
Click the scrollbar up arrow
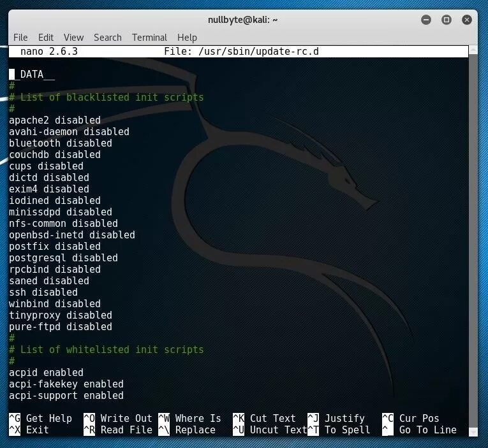tap(473, 50)
